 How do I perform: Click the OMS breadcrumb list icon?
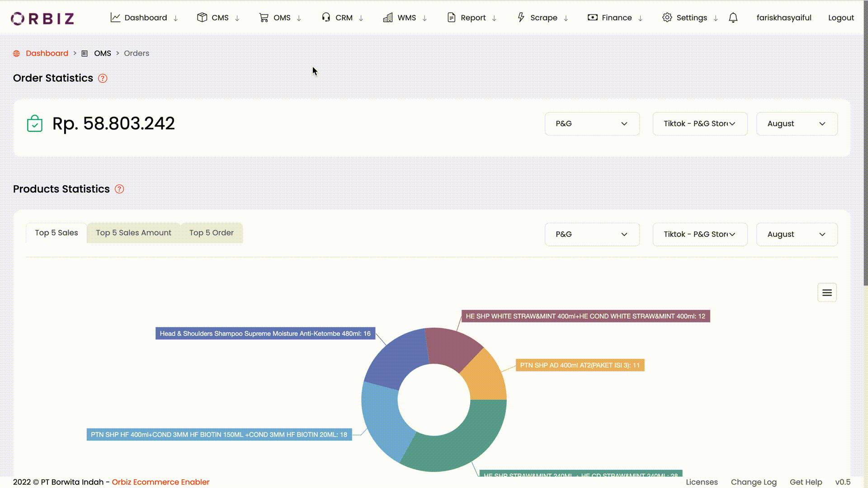(85, 53)
